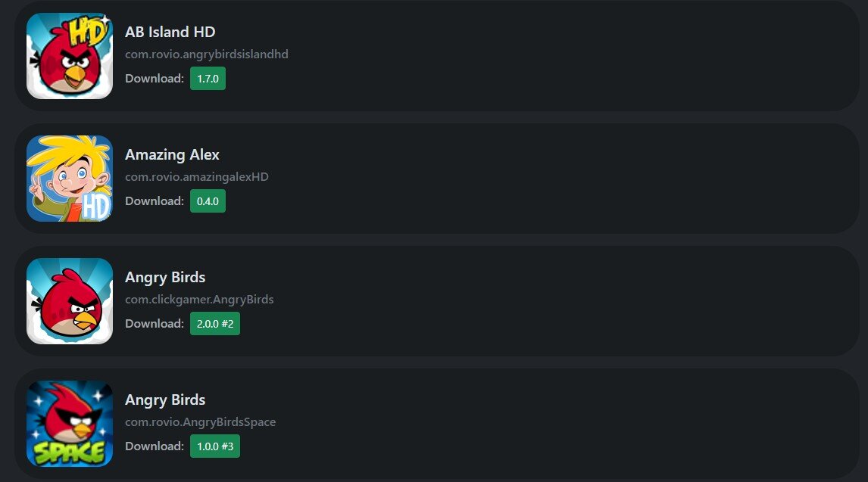Download Amazing Alex version 0.4.0

pyautogui.click(x=208, y=201)
